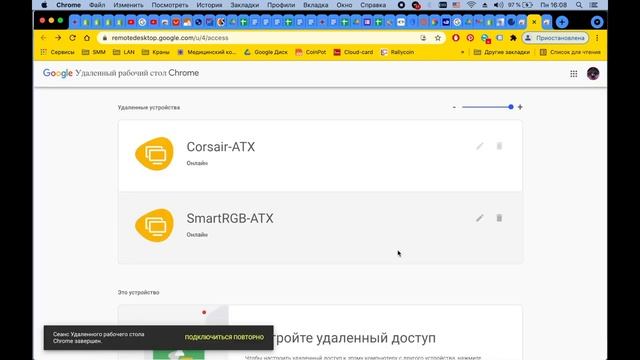
Task: Click the US flag input source icon
Action: 456,5
